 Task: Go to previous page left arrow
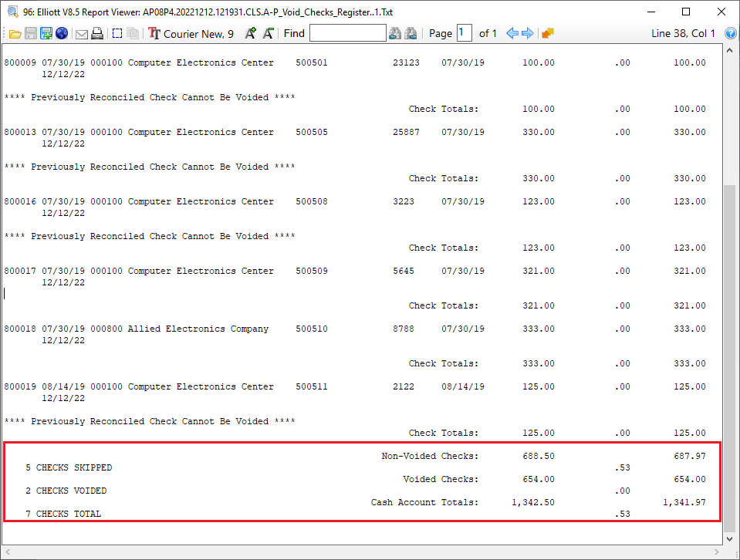pos(512,33)
